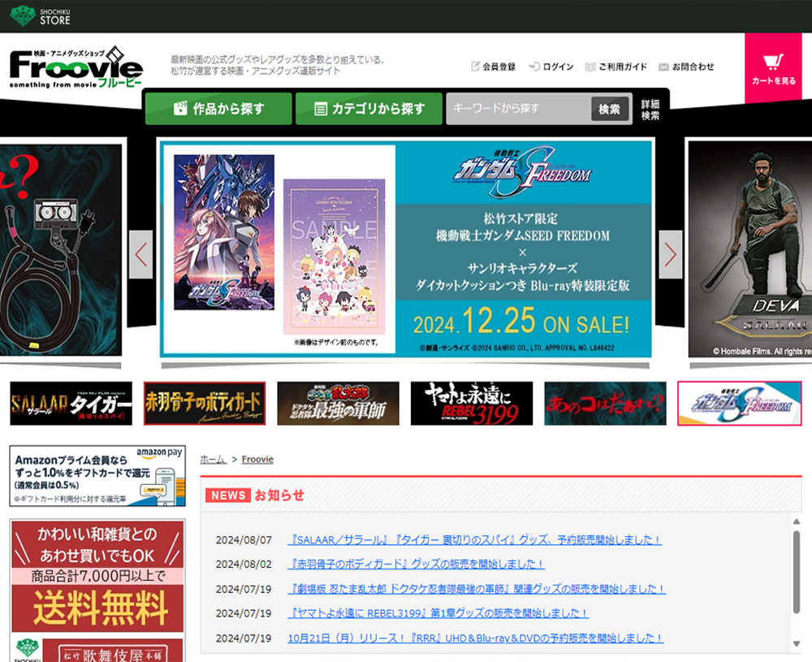Click the Shochiku Store logo

coord(41,15)
